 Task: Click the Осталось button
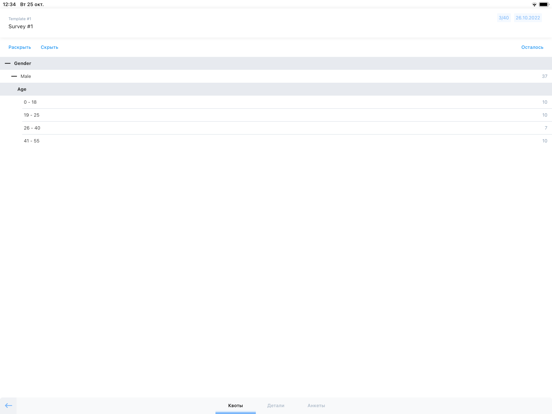(x=532, y=47)
